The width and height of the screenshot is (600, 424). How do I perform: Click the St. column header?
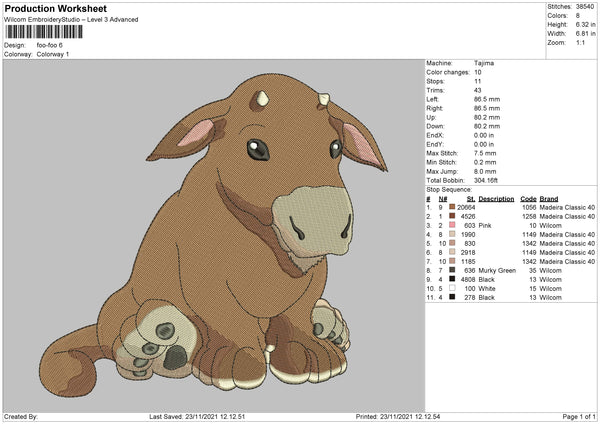coord(469,199)
